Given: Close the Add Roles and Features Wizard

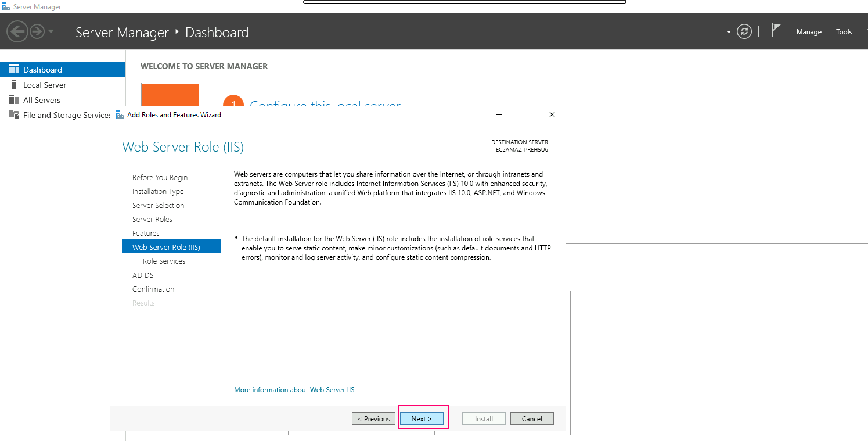Looking at the screenshot, I should point(552,115).
